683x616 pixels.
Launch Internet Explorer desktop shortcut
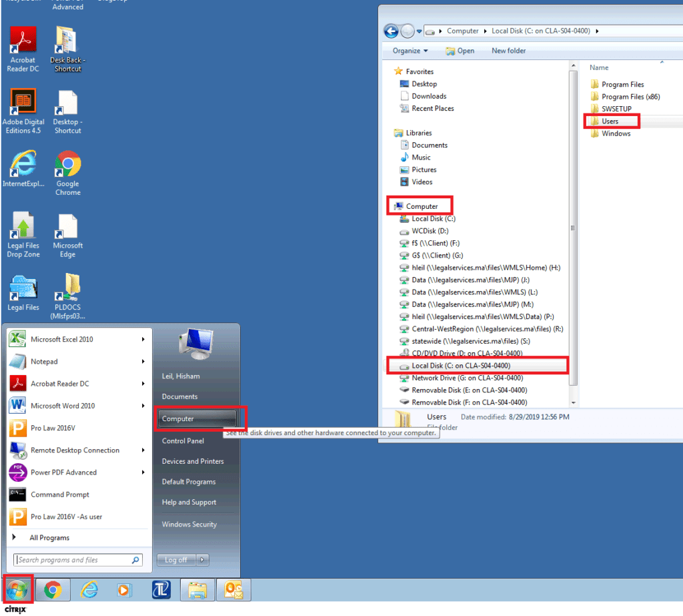coord(23,164)
